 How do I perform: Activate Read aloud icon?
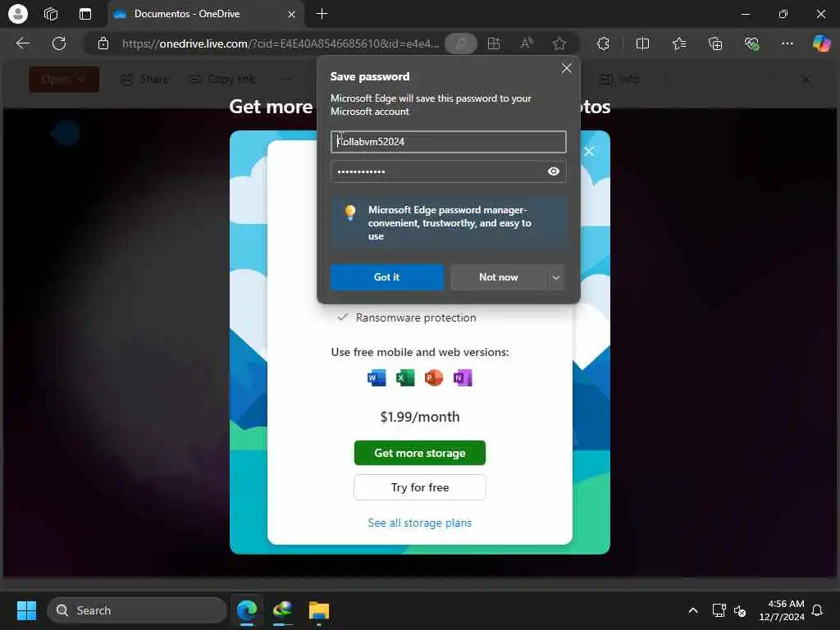527,43
